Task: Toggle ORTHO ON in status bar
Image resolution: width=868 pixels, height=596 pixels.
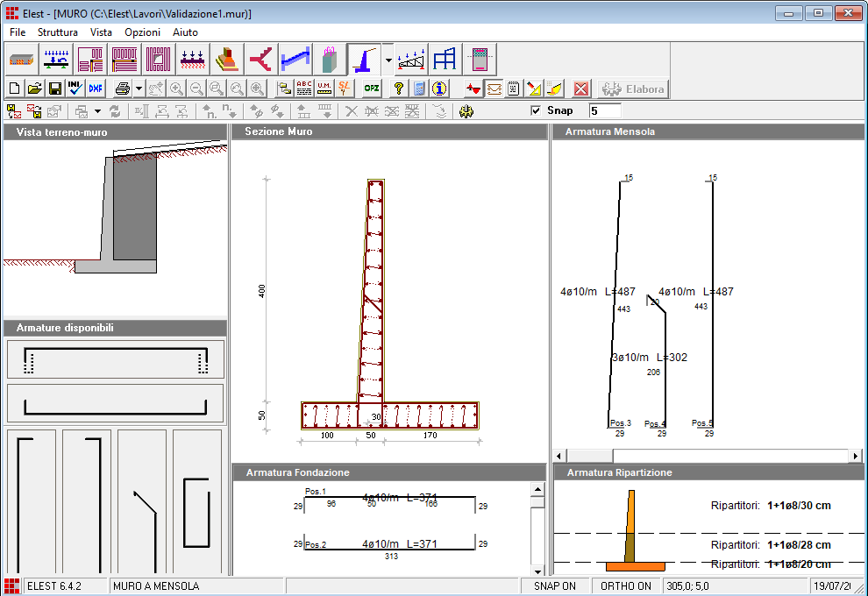Action: pyautogui.click(x=625, y=585)
